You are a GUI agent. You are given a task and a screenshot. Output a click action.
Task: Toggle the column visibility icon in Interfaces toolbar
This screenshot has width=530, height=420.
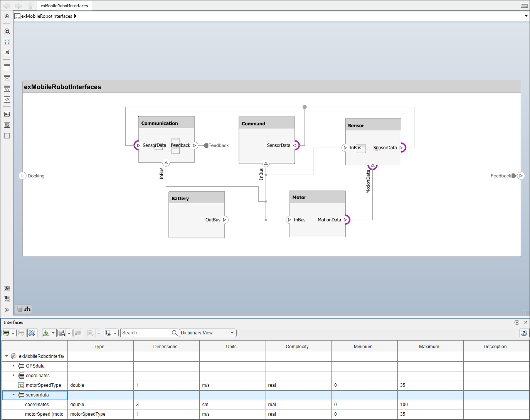108,332
